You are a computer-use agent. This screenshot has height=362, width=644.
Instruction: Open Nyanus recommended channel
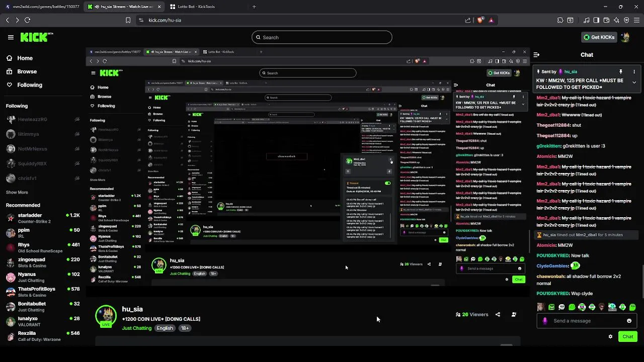point(43,277)
